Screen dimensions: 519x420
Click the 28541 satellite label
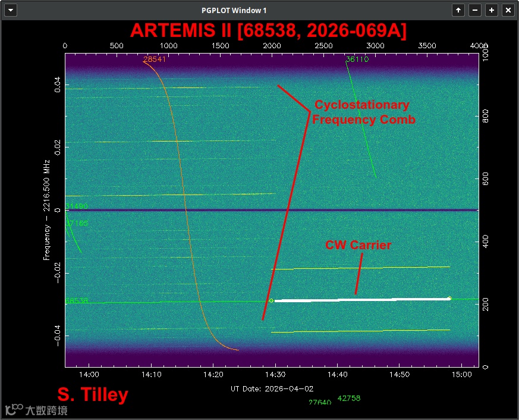[x=155, y=59]
